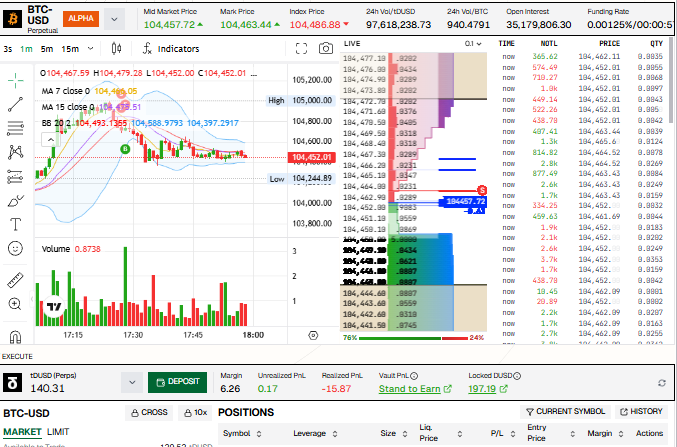
Task: Open the Stand to Earn link
Action: pos(415,389)
